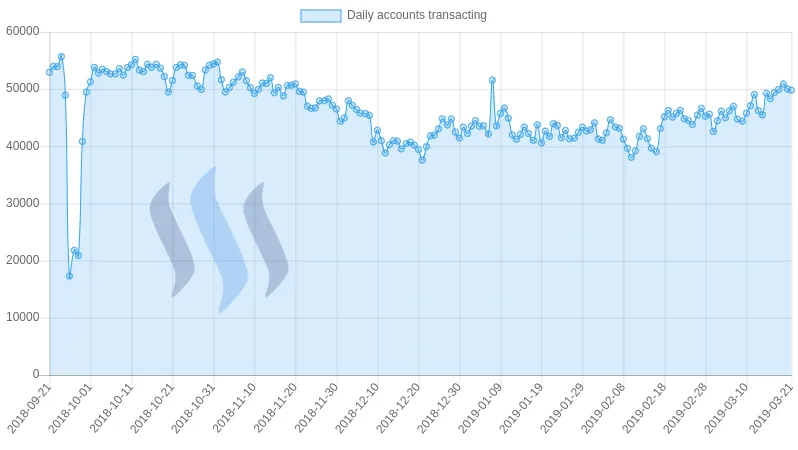Click the 30000 y-axis label
The image size is (798, 450).
[x=22, y=204]
